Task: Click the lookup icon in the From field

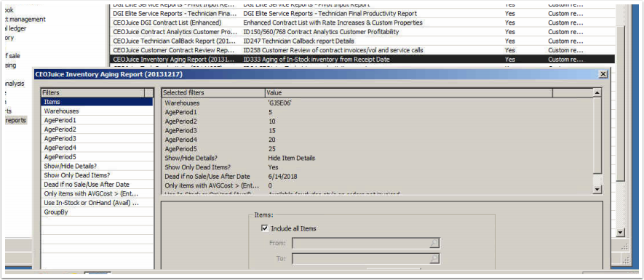Action: pos(434,244)
